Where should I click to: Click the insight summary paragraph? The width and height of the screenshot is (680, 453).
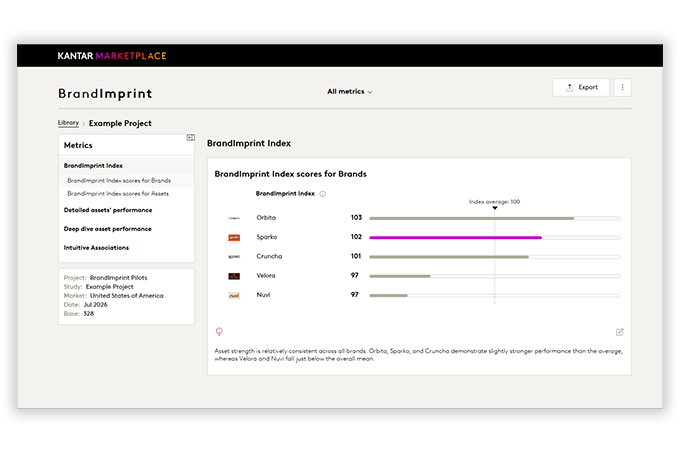coord(418,355)
